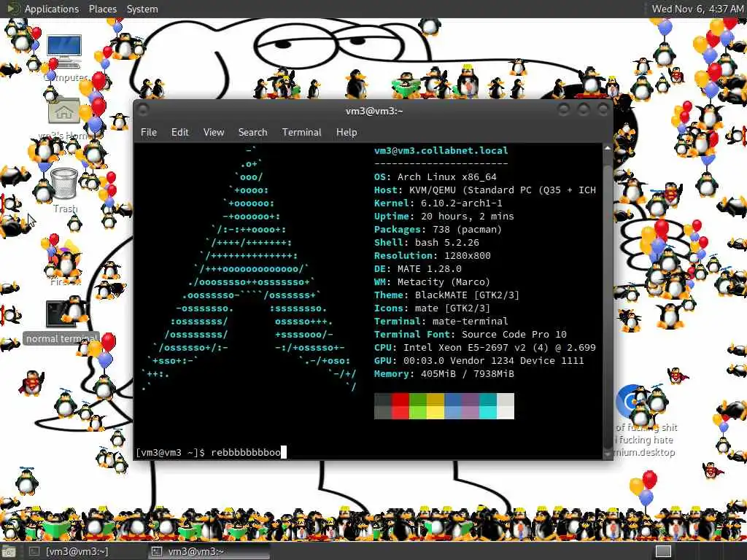
Task: Select the vm3's Home folder icon
Action: [x=64, y=118]
